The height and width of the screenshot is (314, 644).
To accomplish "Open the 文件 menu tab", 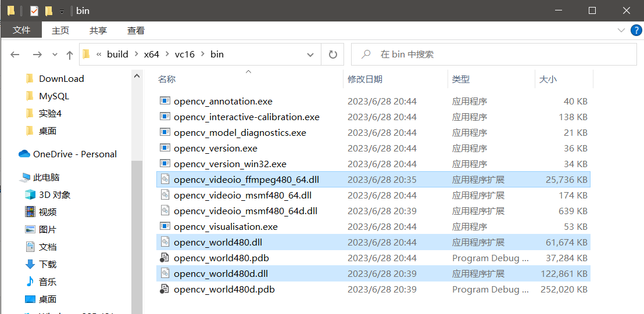I will 22,30.
